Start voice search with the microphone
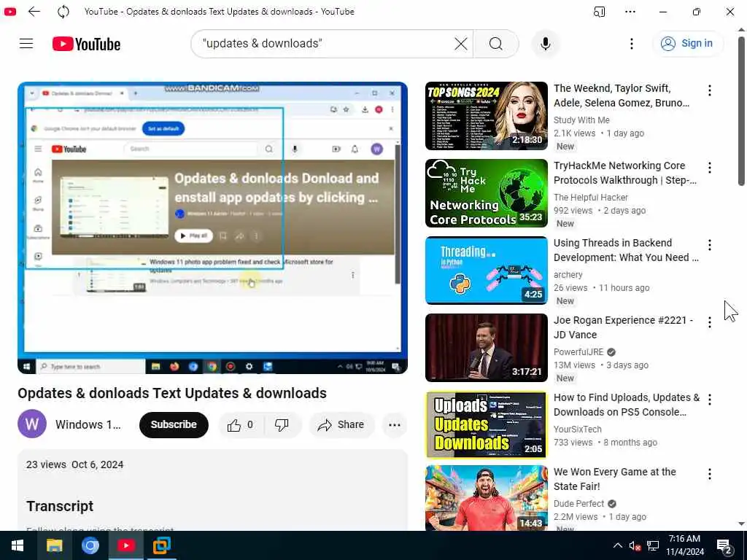Viewport: 747px width, 560px height. 546,44
